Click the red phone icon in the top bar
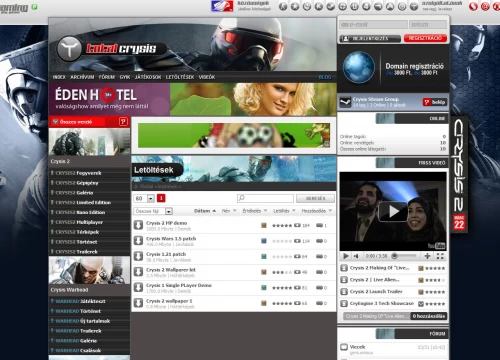 (x=473, y=6)
